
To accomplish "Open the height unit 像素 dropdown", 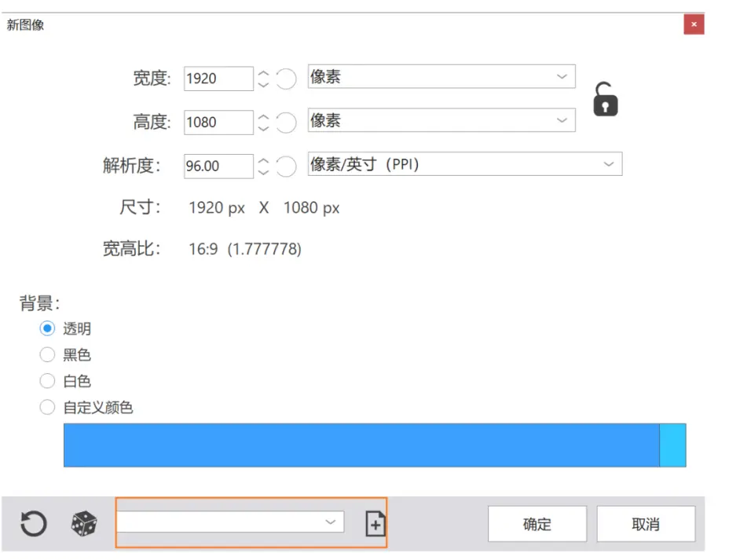I will click(x=441, y=120).
